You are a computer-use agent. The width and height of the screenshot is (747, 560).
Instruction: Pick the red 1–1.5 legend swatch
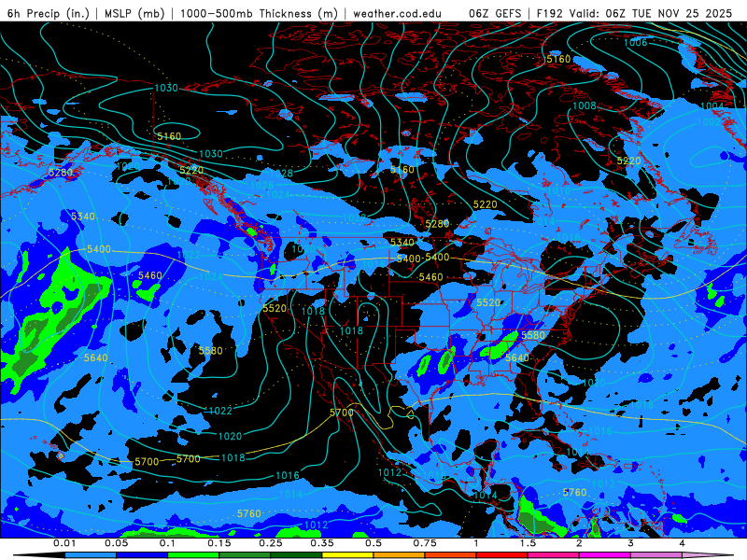[502, 555]
